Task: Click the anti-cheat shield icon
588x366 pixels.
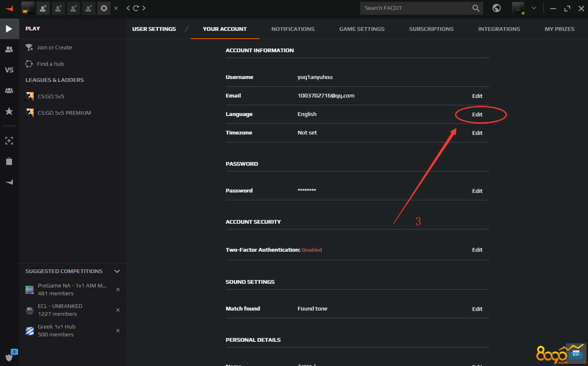Action: click(x=9, y=357)
